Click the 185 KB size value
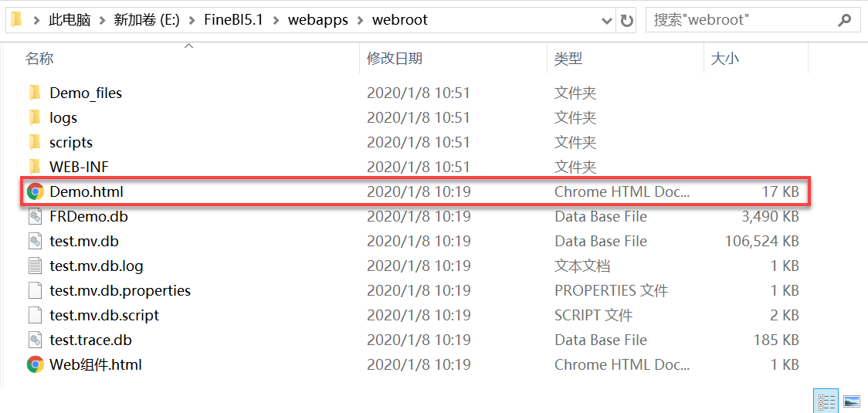The height and width of the screenshot is (413, 868). coord(776,340)
